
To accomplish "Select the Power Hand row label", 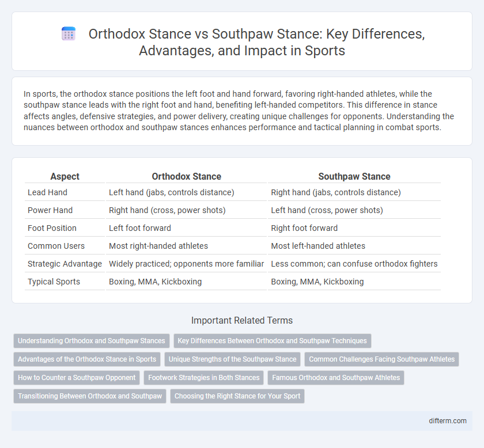I will tap(50, 210).
